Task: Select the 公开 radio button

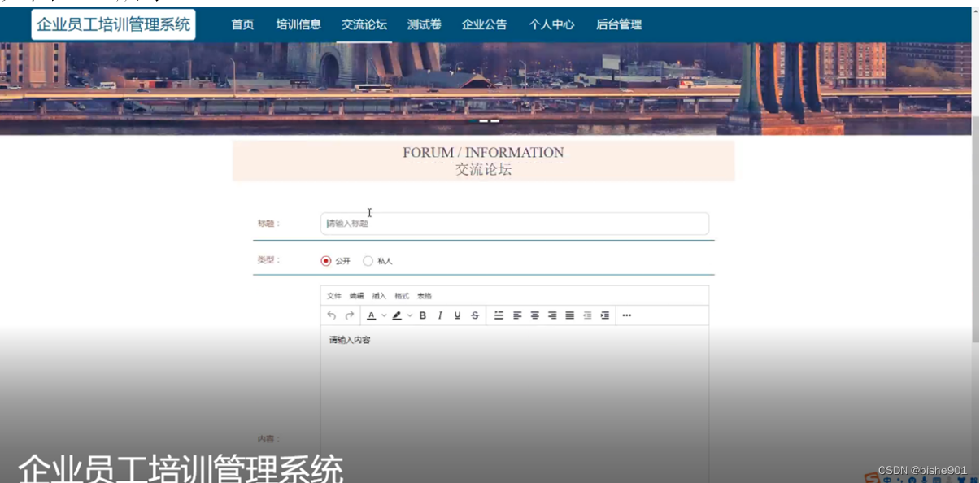Action: pos(326,261)
